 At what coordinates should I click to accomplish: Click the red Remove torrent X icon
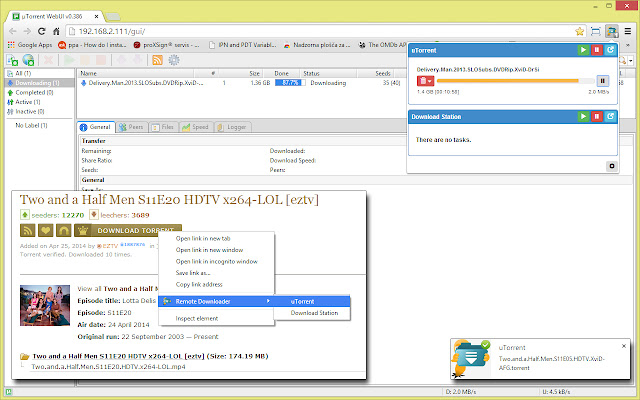coord(49,60)
